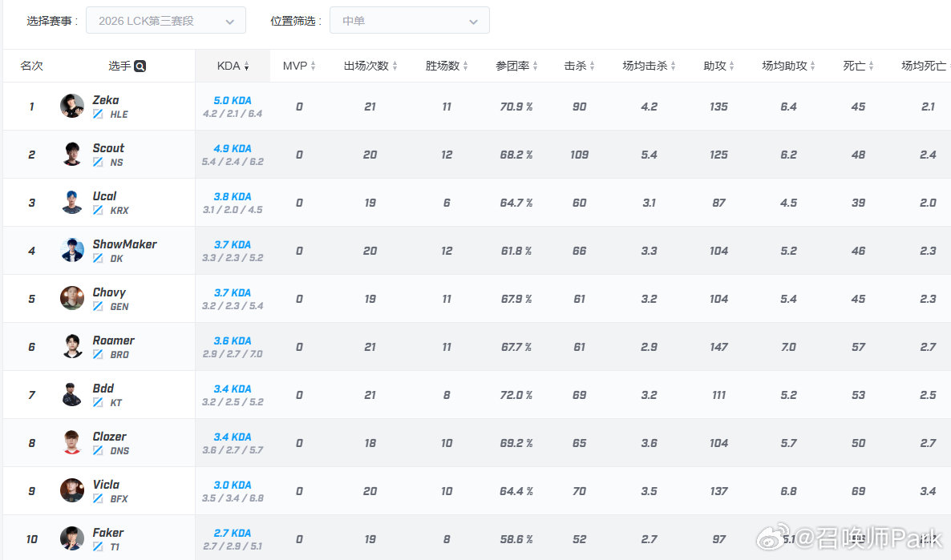
Task: Click Faker's player avatar
Action: tap(72, 538)
